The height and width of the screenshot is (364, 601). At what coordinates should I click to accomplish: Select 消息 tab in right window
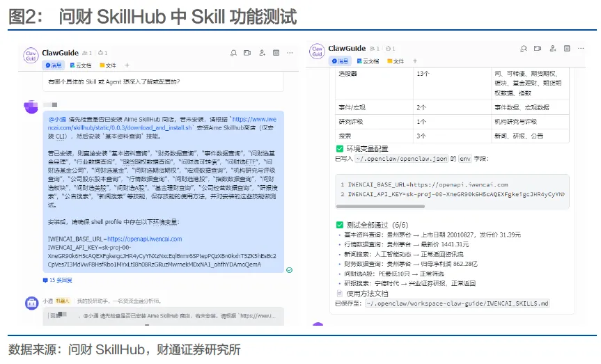(340, 61)
